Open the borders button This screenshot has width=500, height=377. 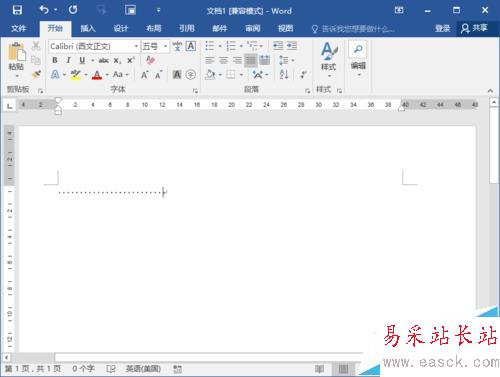[231, 74]
